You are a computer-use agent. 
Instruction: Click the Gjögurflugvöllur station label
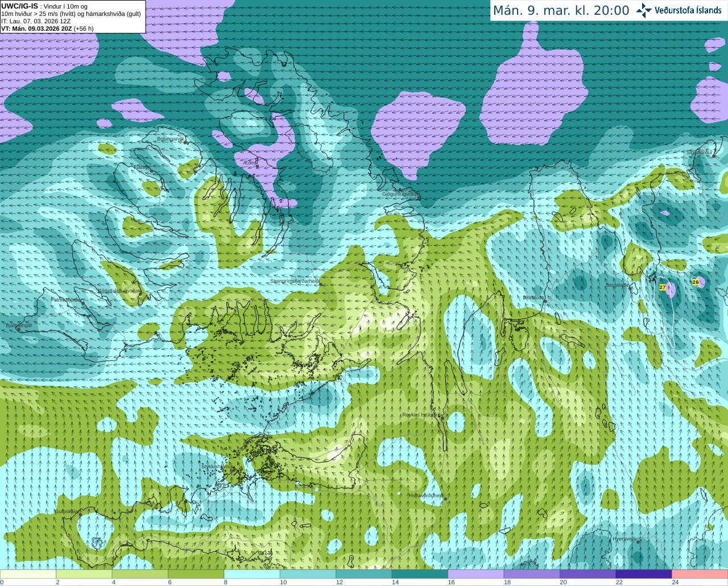tap(400, 194)
